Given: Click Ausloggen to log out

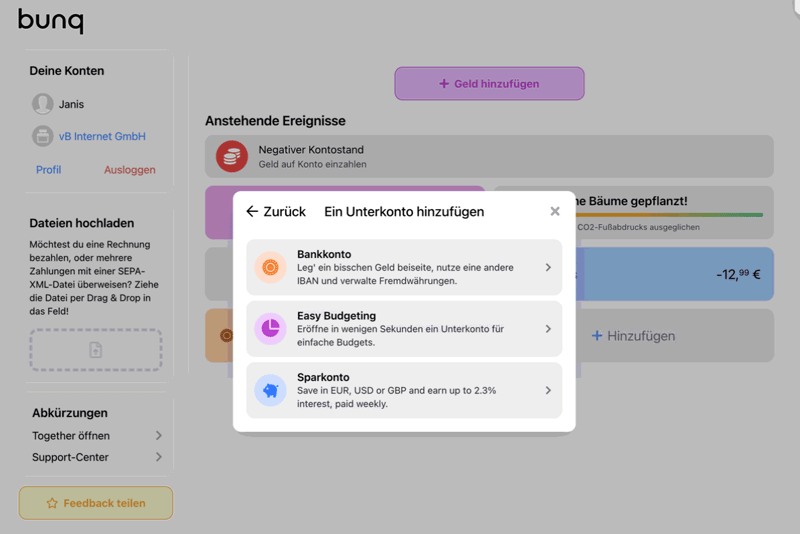Looking at the screenshot, I should coord(130,170).
